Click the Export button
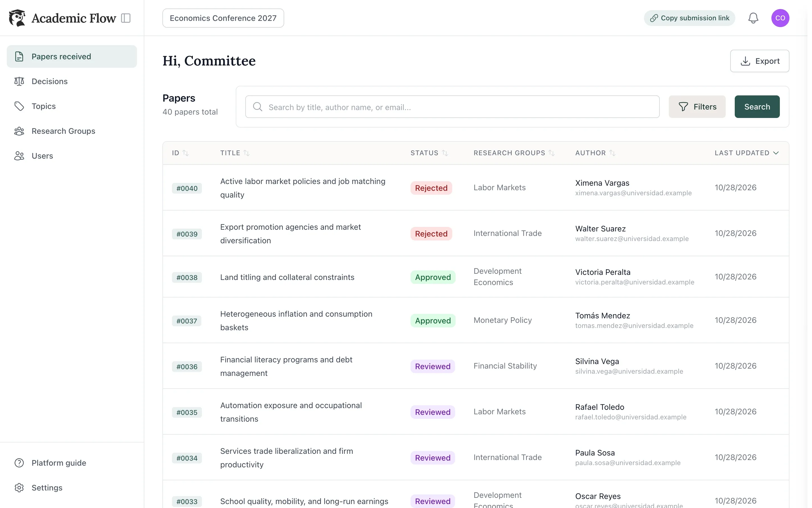The width and height of the screenshot is (812, 508). pyautogui.click(x=759, y=61)
